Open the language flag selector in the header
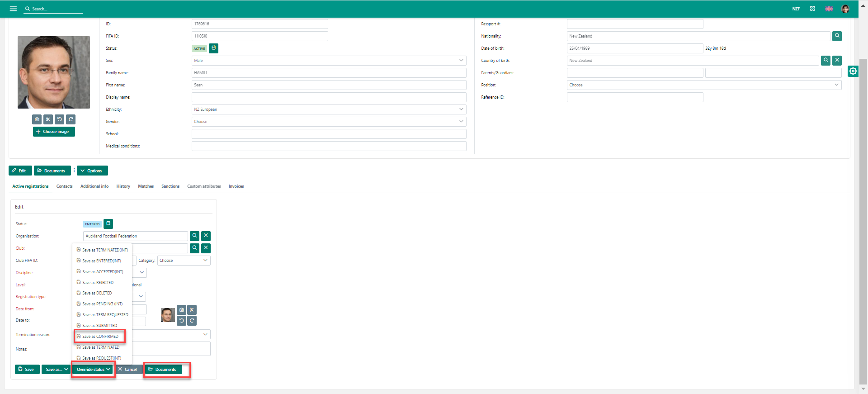 click(829, 9)
